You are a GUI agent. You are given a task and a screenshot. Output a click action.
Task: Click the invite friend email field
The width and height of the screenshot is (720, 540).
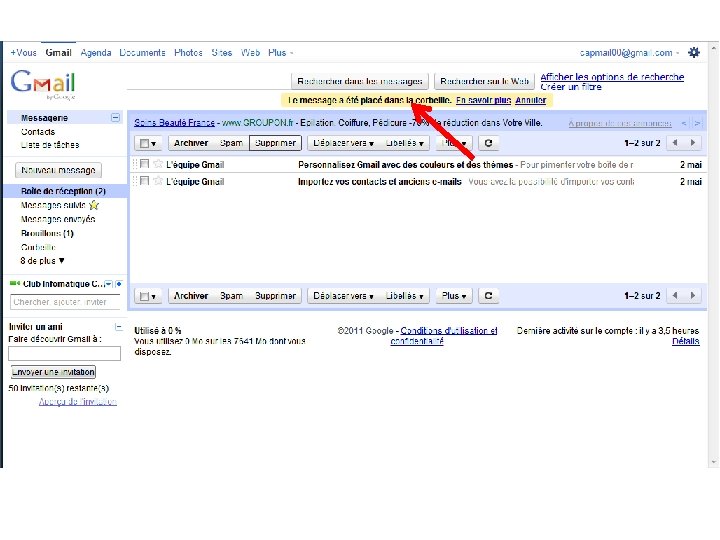[64, 353]
